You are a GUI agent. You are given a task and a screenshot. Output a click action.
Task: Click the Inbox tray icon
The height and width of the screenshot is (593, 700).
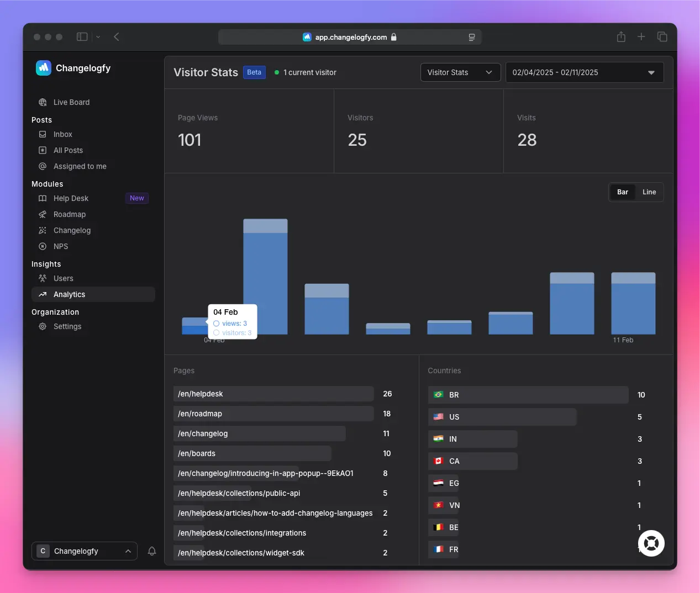coord(43,134)
